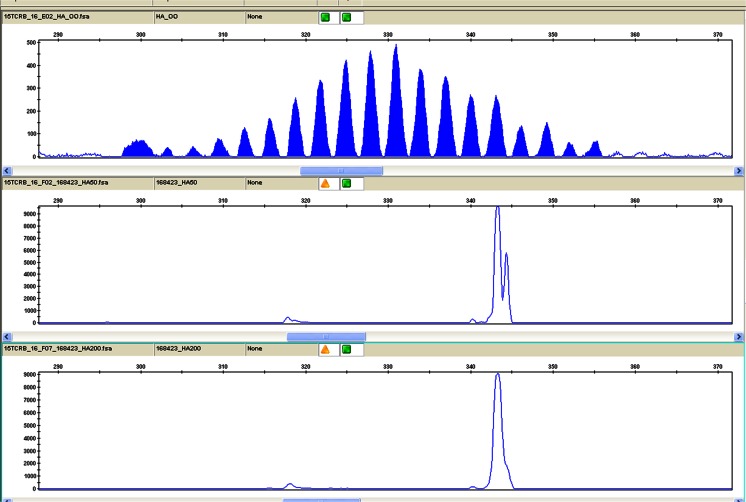746x502 pixels.
Task: Click first green quality square in HA_OO row
Action: point(325,17)
